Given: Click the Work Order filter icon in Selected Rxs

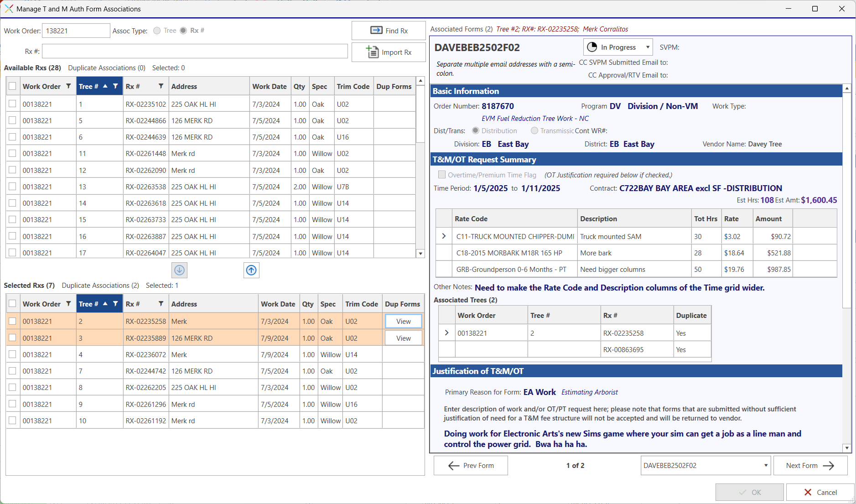Looking at the screenshot, I should (x=68, y=304).
